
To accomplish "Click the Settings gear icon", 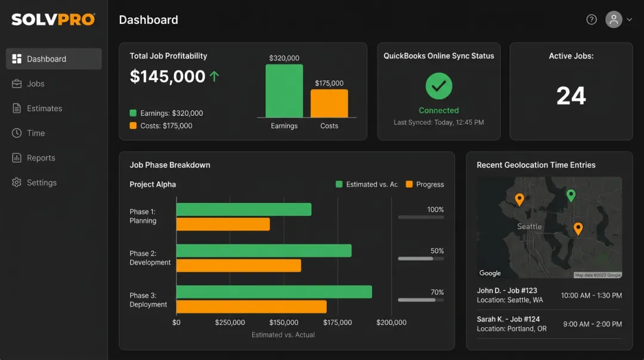I will point(17,182).
